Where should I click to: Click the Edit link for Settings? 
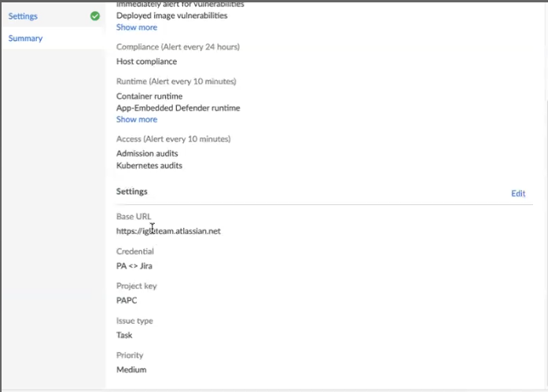pyautogui.click(x=518, y=193)
